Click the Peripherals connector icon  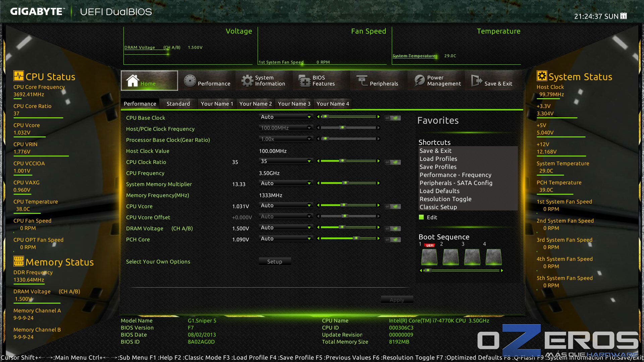(x=362, y=80)
